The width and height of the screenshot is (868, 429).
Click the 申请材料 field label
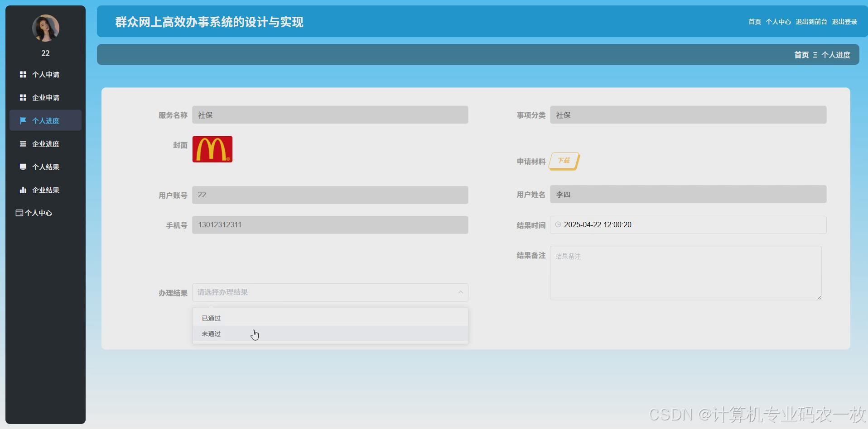(x=531, y=162)
